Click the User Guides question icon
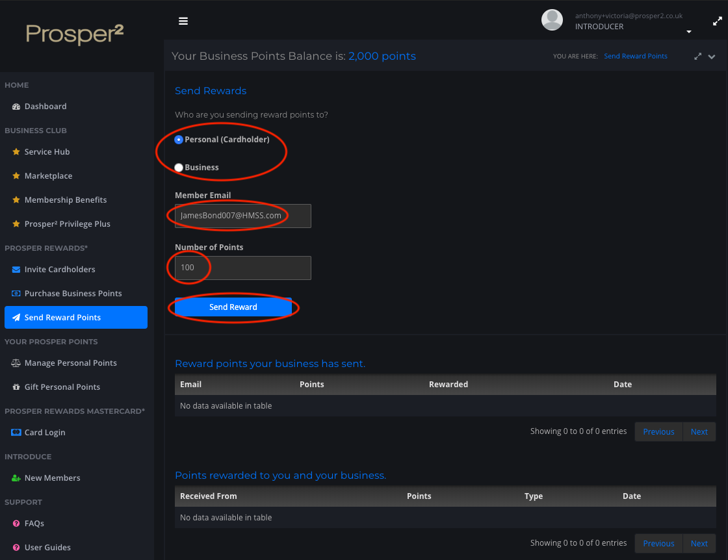 click(16, 548)
